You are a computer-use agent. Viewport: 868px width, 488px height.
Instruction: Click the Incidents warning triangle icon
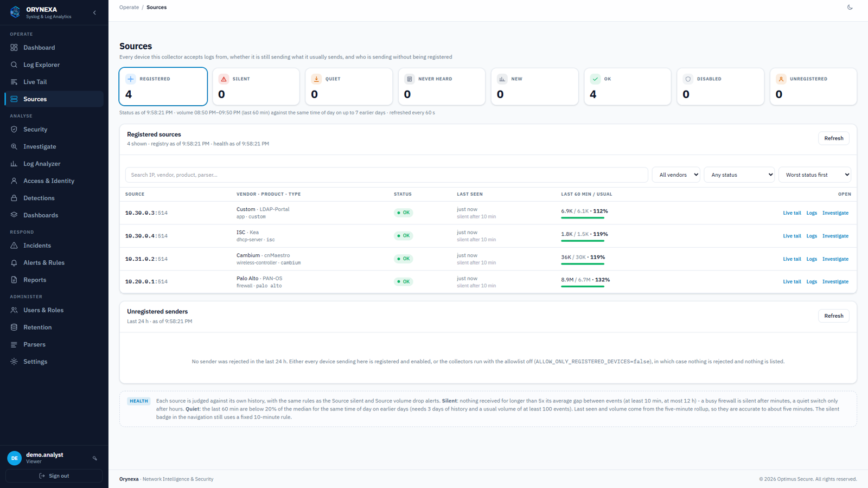(x=14, y=246)
